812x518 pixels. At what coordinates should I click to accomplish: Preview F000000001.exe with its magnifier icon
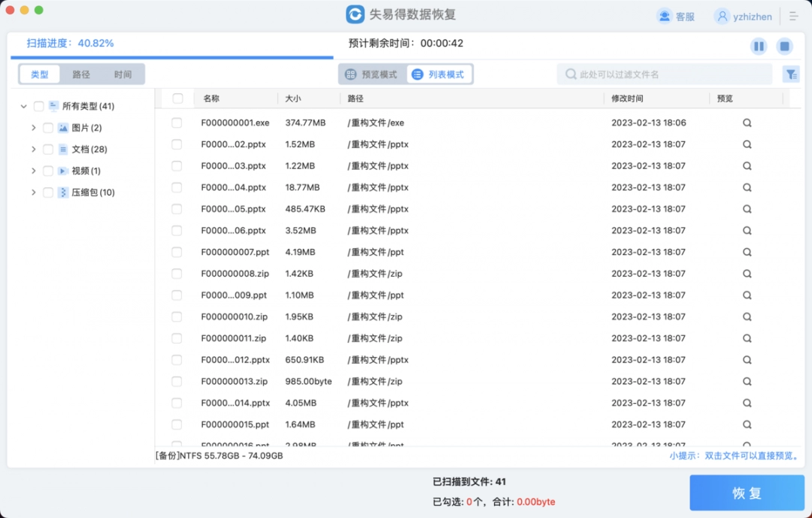coord(747,123)
